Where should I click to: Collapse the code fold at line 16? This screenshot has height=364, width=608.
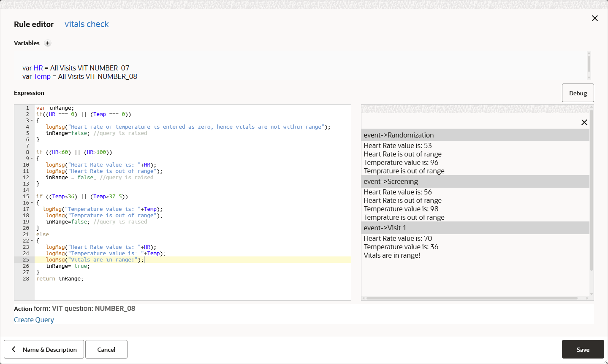click(32, 203)
